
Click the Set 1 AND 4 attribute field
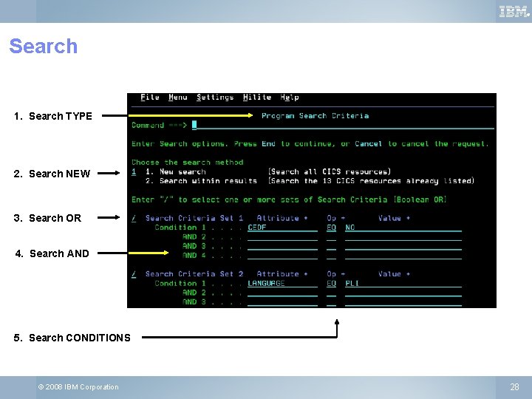(x=282, y=256)
